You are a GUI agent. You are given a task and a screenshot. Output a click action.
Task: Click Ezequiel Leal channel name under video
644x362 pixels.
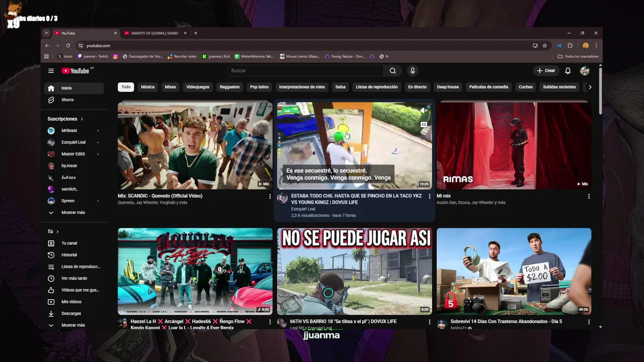click(x=303, y=209)
